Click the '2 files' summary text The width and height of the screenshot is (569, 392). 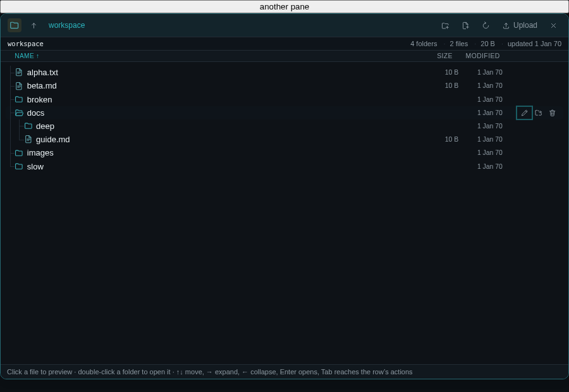point(459,44)
